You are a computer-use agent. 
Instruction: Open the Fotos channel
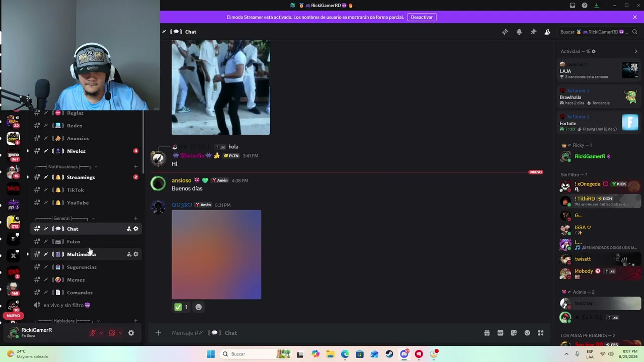tap(87, 242)
